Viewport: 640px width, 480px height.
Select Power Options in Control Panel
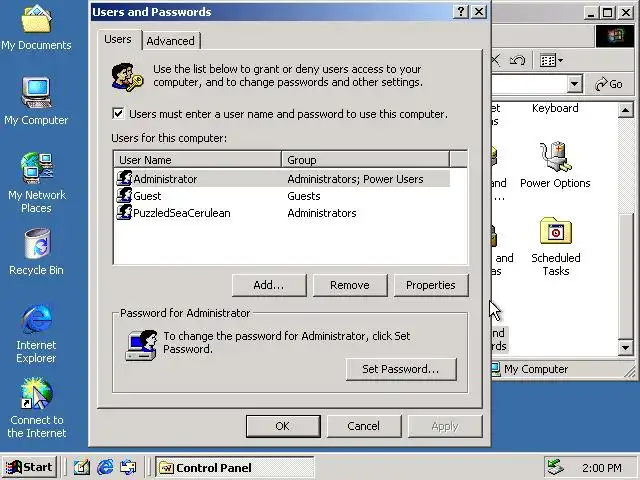pyautogui.click(x=555, y=165)
